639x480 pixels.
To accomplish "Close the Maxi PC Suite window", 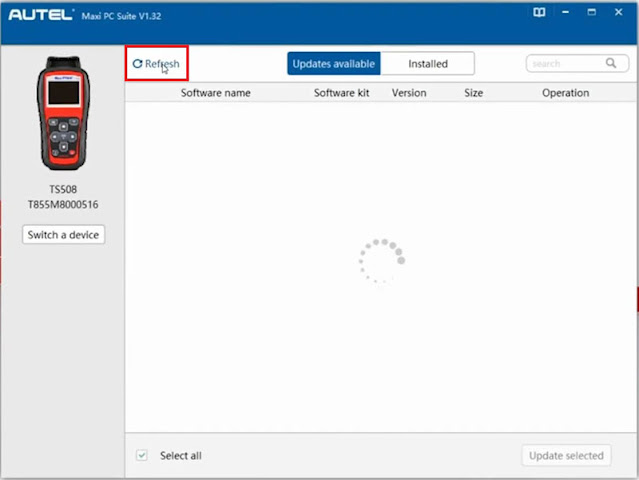I will 618,12.
